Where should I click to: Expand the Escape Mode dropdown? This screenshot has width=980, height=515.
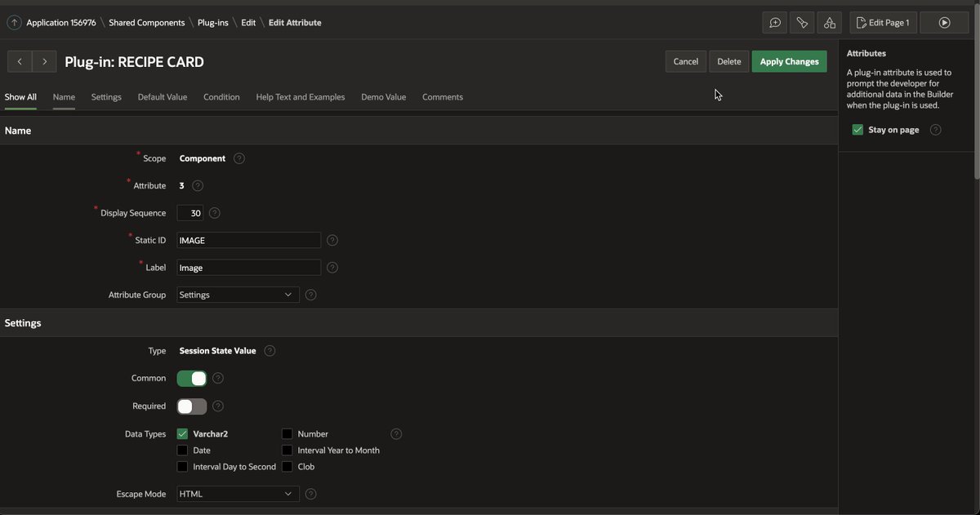click(238, 494)
